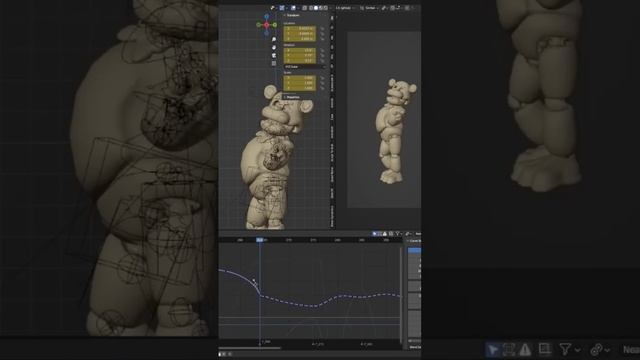Open the shading options dropdown arrow

[330, 8]
